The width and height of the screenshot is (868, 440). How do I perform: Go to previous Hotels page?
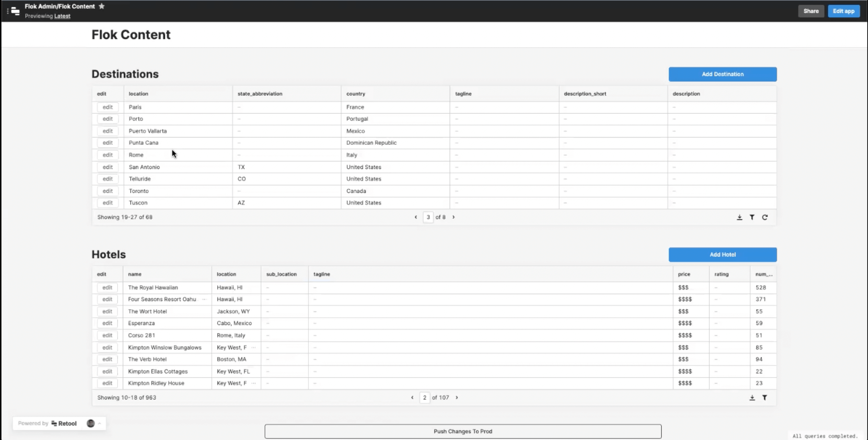(x=412, y=398)
